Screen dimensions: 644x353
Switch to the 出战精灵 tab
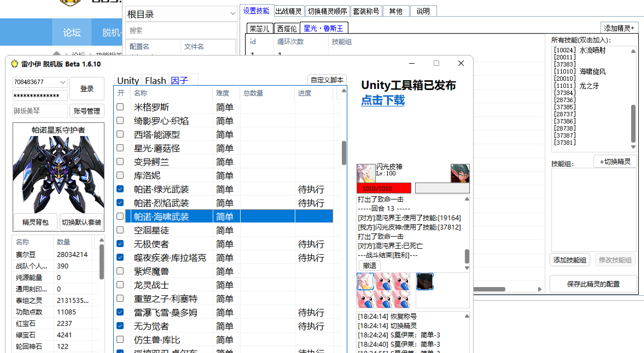(x=289, y=11)
